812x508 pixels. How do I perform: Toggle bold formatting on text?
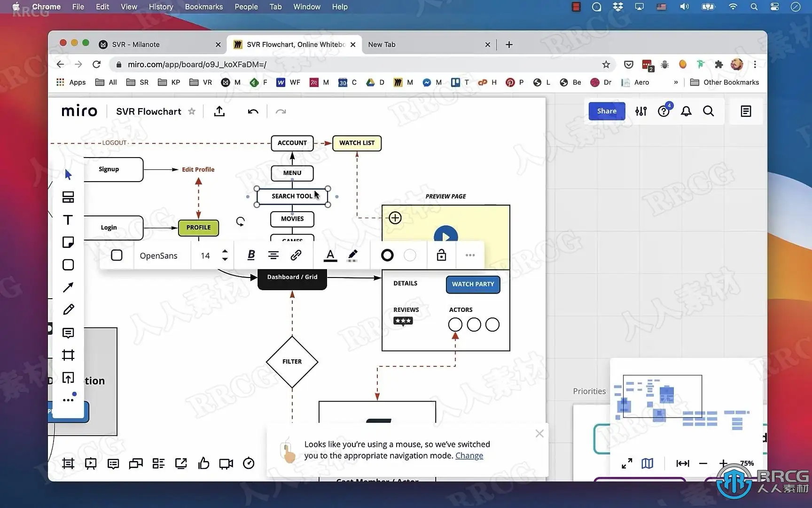pos(251,255)
